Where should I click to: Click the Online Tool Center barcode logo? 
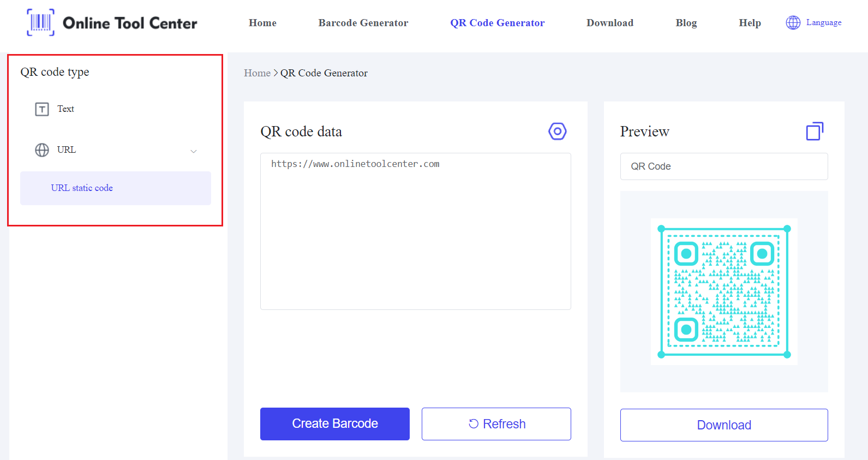pyautogui.click(x=41, y=22)
